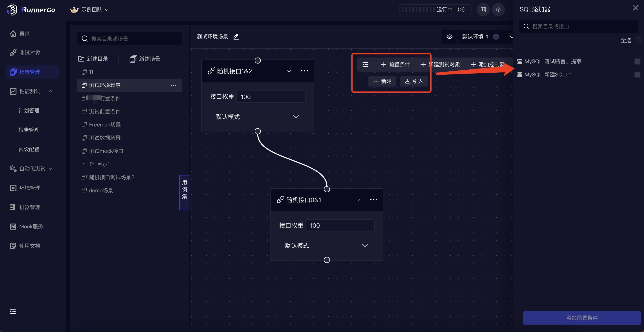Viewport: 644px width, 332px height.
Task: Click the 添加前置条件 button
Action: (582, 318)
